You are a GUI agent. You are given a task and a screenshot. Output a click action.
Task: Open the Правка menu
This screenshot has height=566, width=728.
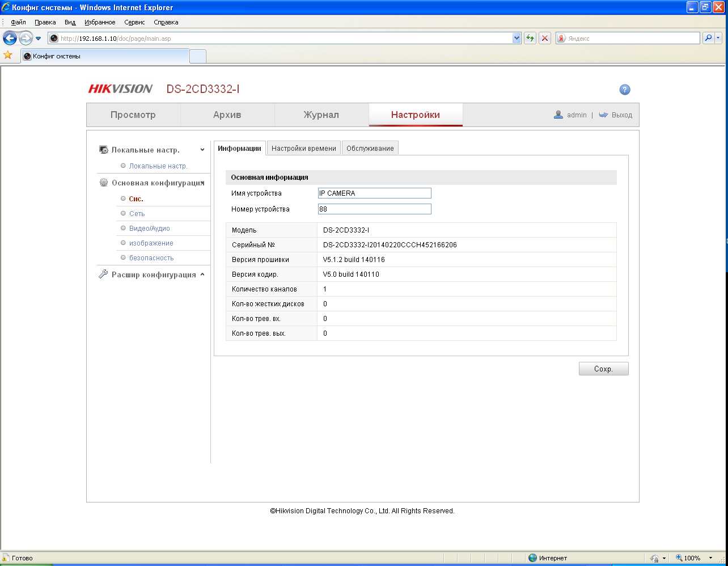45,22
